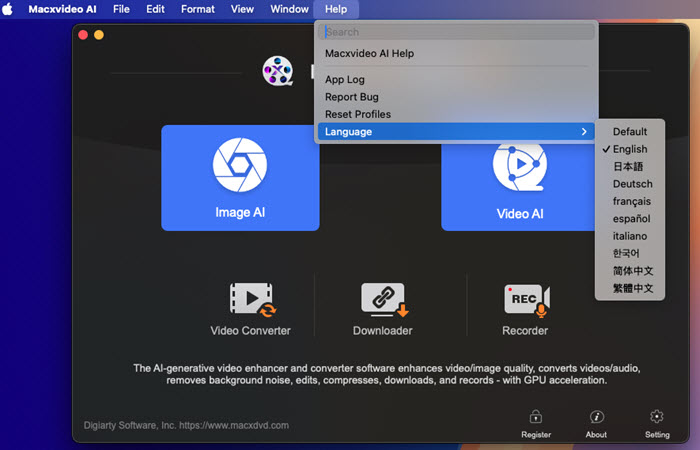Switch language to Deutsch
Image resolution: width=700 pixels, height=450 pixels.
pyautogui.click(x=630, y=184)
